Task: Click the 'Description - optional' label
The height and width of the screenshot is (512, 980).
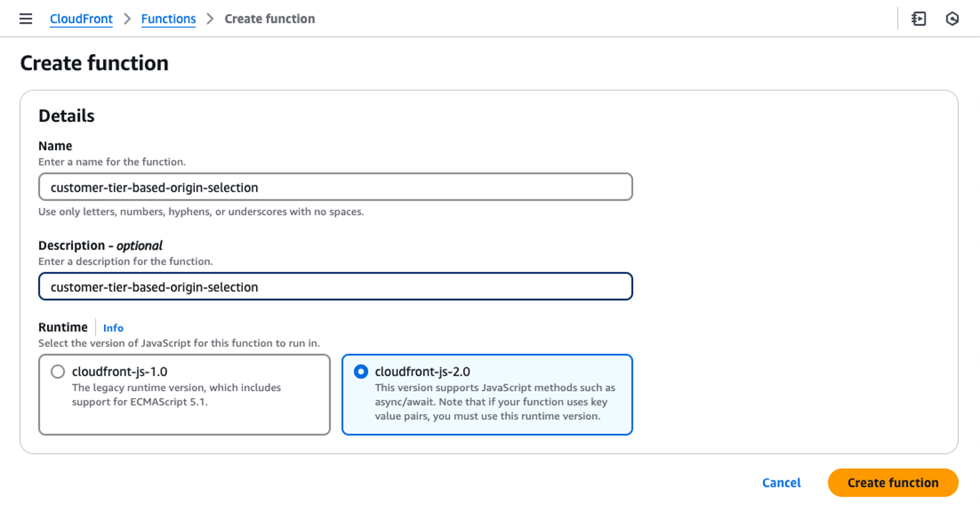Action: [100, 245]
